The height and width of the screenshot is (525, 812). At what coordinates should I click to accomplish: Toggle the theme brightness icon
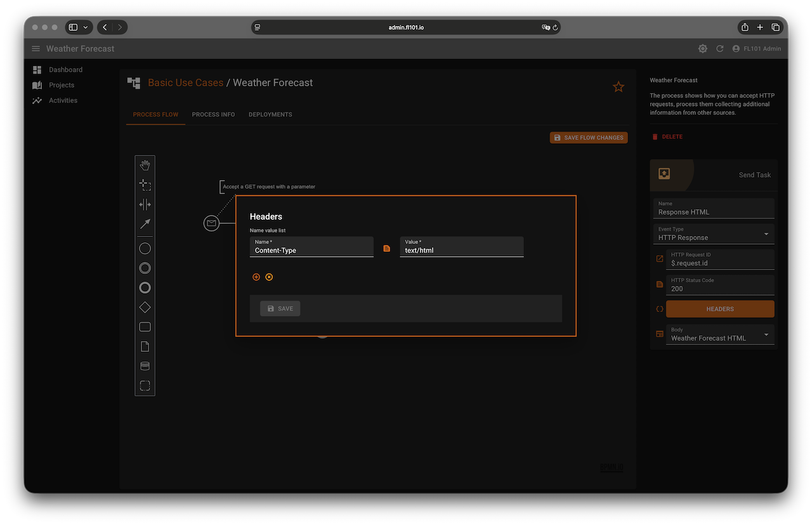click(702, 49)
